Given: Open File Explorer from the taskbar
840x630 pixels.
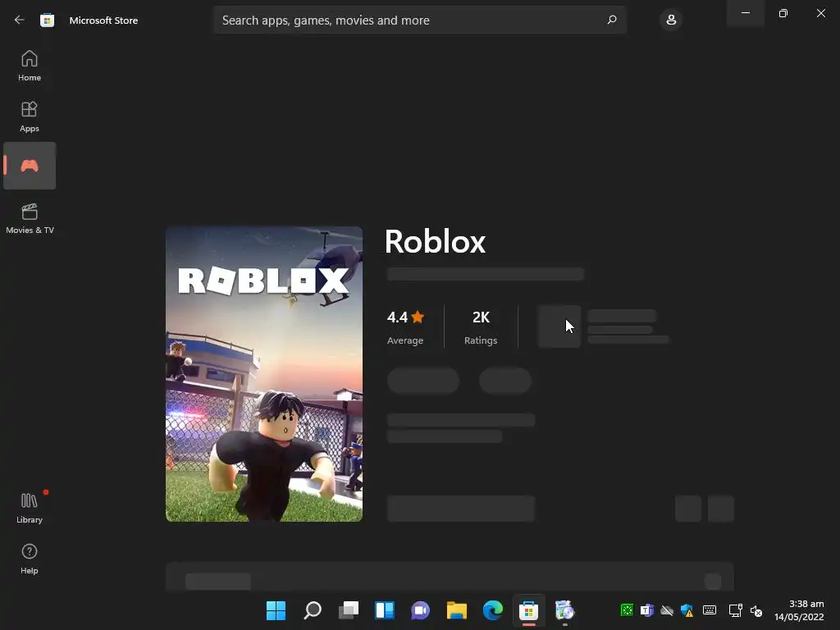Looking at the screenshot, I should click(457, 610).
